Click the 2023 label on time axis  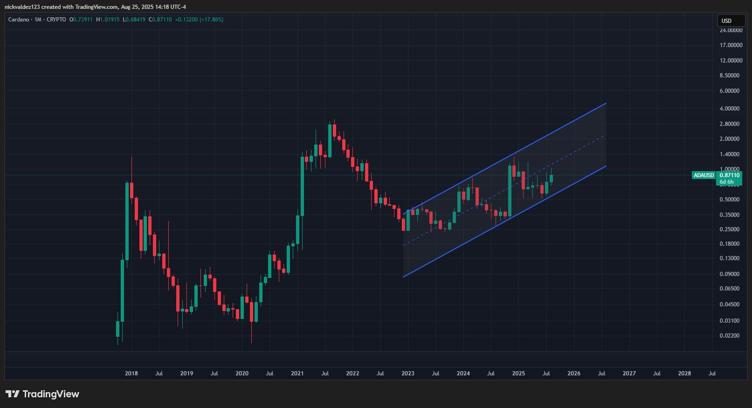point(408,373)
